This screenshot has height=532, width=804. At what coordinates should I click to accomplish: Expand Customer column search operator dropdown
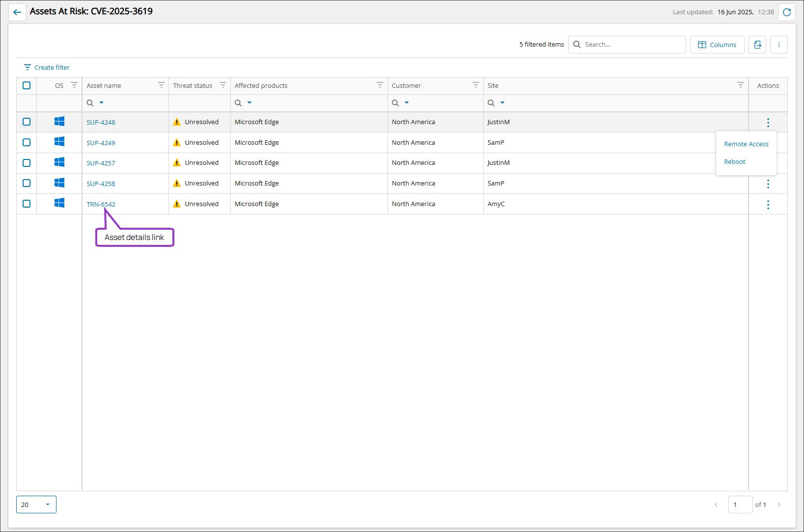[407, 103]
